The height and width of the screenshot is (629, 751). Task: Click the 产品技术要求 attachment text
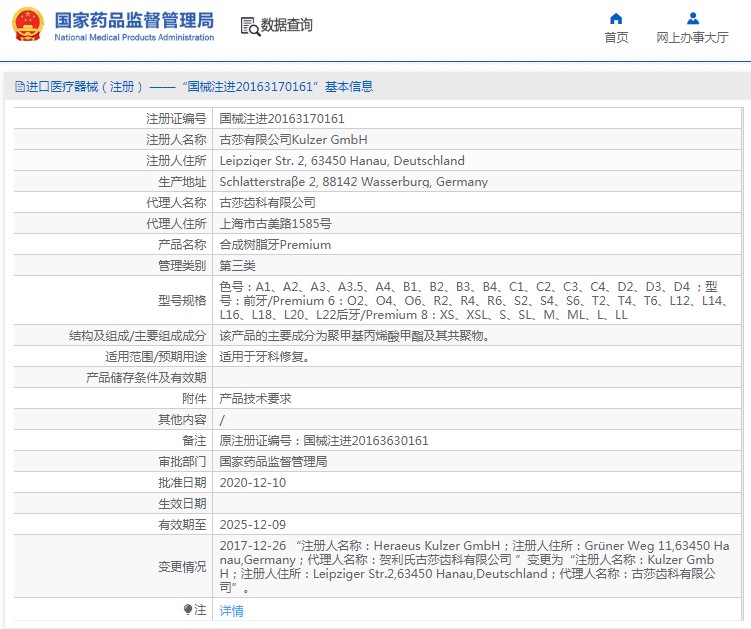click(255, 399)
